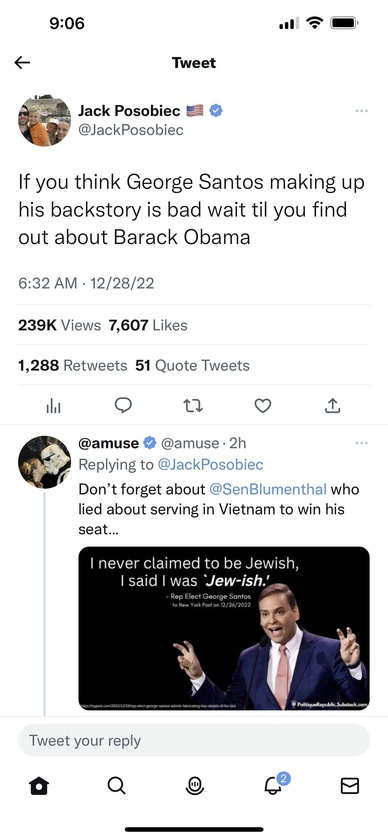
Task: Open more options for @amuse reply
Action: coord(362,443)
